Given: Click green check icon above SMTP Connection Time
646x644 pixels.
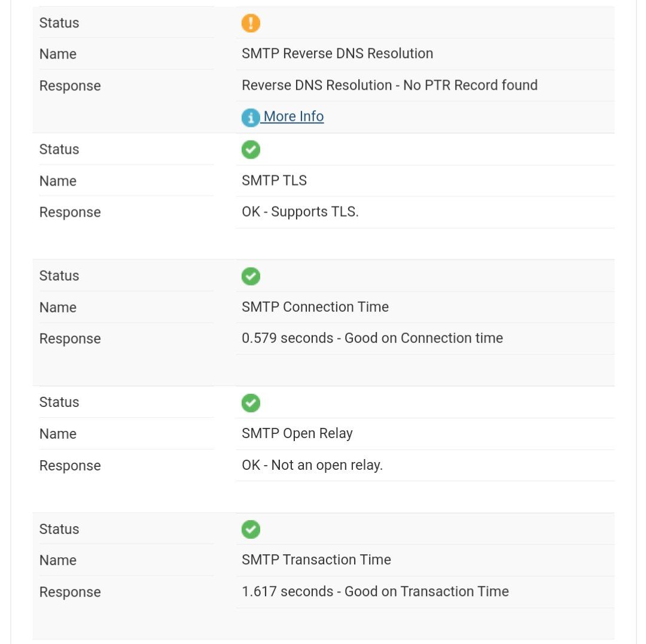Looking at the screenshot, I should (x=251, y=277).
